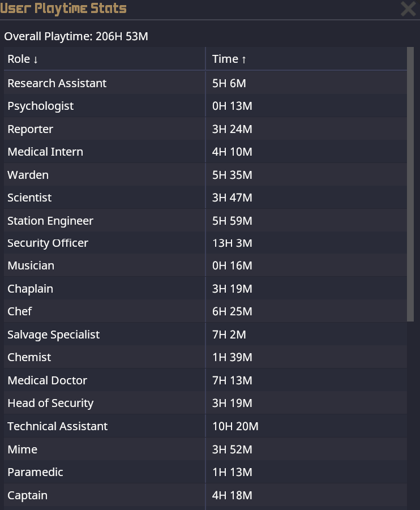Click the Warden role entry
The height and width of the screenshot is (510, 420).
coord(28,175)
